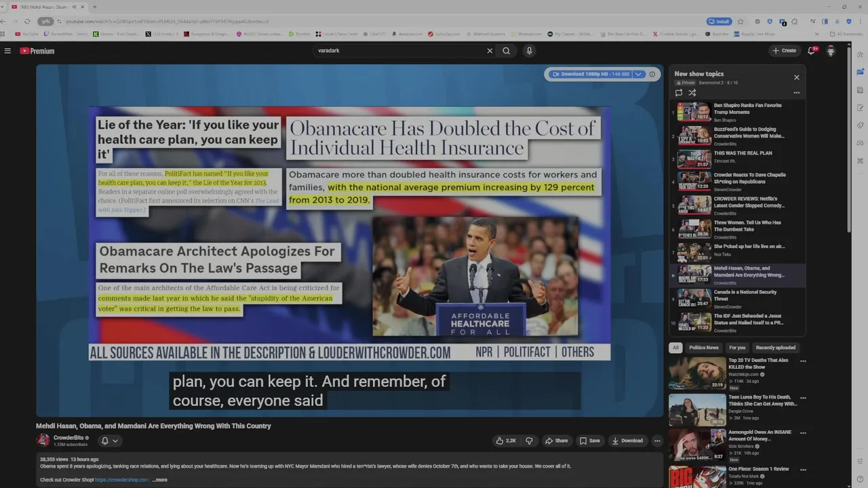
Task: Toggle playlist shuffle
Action: 692,93
